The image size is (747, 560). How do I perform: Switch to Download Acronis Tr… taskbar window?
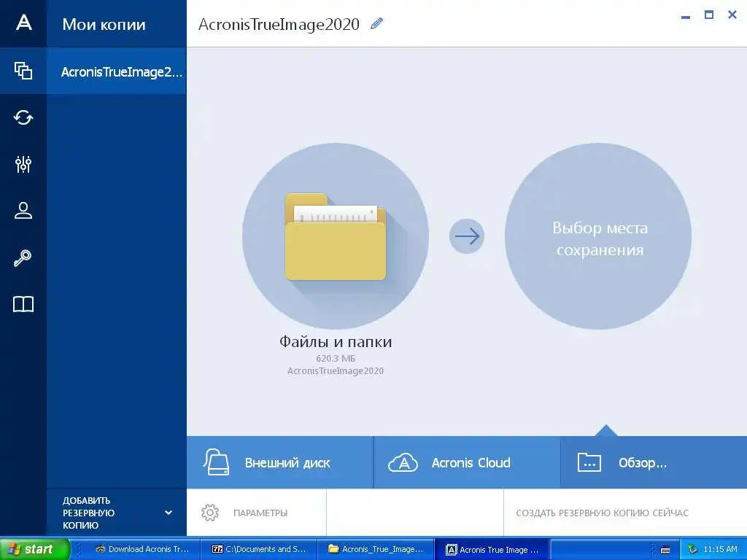[142, 549]
